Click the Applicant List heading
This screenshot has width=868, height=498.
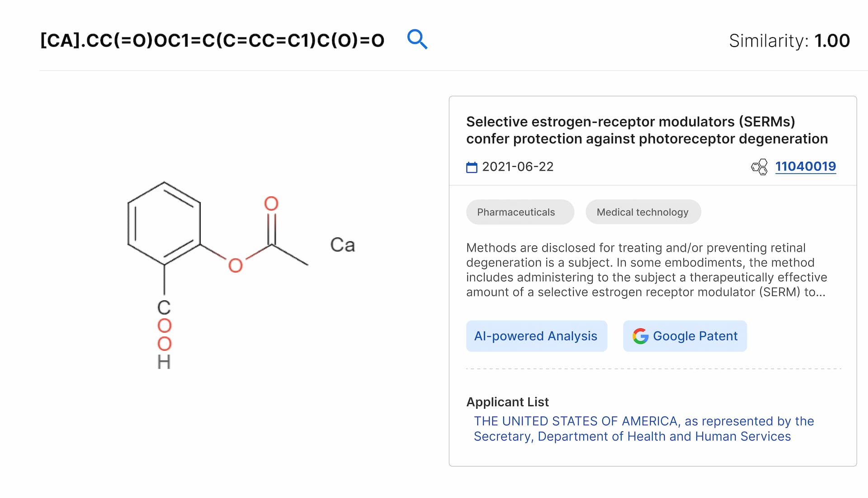point(507,402)
